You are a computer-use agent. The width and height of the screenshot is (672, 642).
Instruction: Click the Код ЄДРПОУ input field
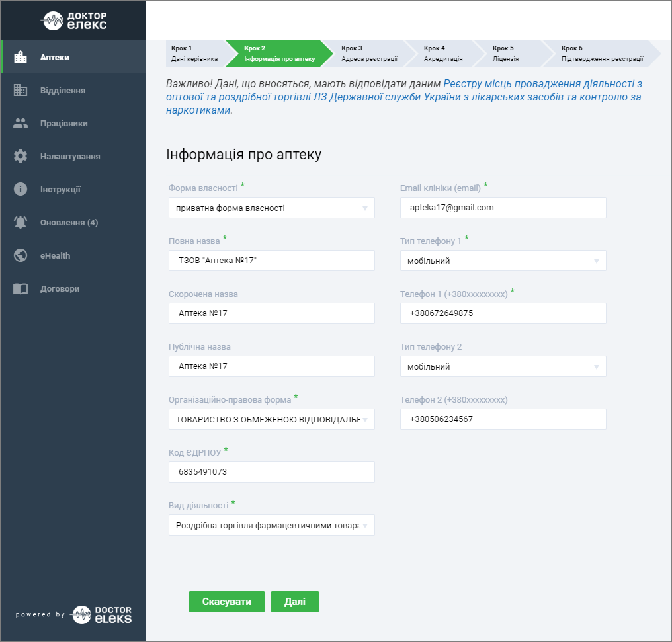pos(272,472)
